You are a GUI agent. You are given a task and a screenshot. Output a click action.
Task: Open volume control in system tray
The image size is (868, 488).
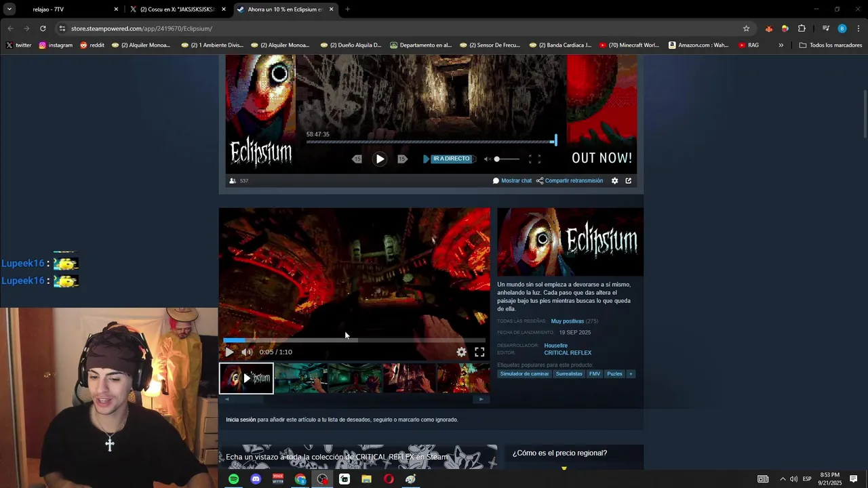click(793, 479)
